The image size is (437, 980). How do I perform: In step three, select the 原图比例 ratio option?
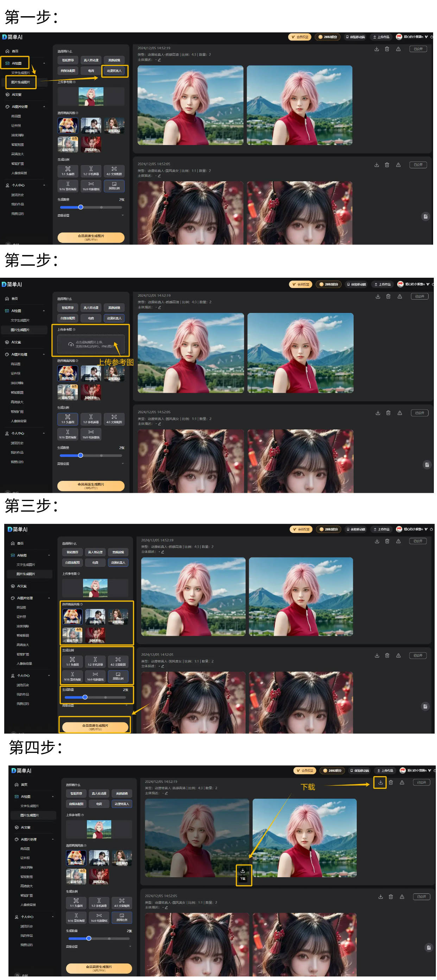click(x=118, y=676)
